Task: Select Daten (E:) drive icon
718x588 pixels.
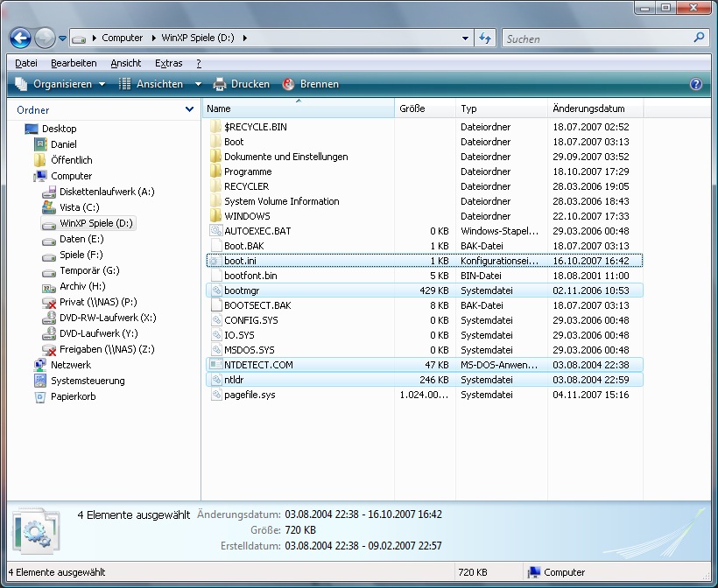Action: coord(48,240)
